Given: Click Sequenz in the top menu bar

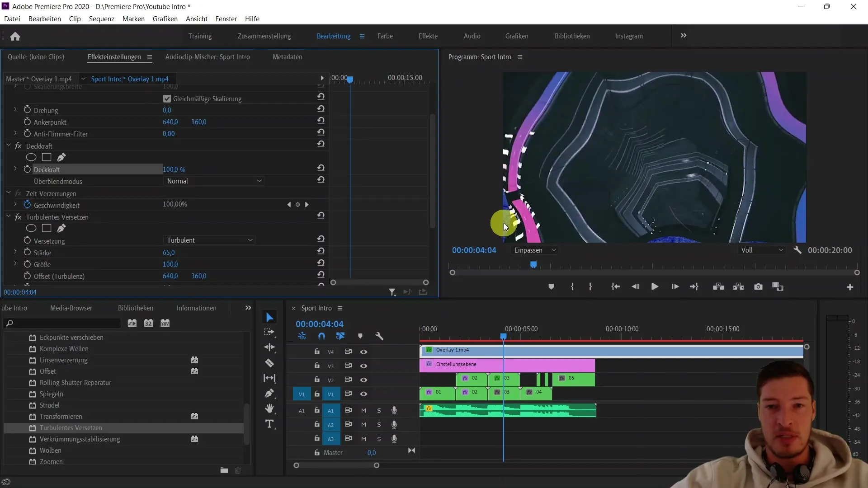Looking at the screenshot, I should (101, 19).
